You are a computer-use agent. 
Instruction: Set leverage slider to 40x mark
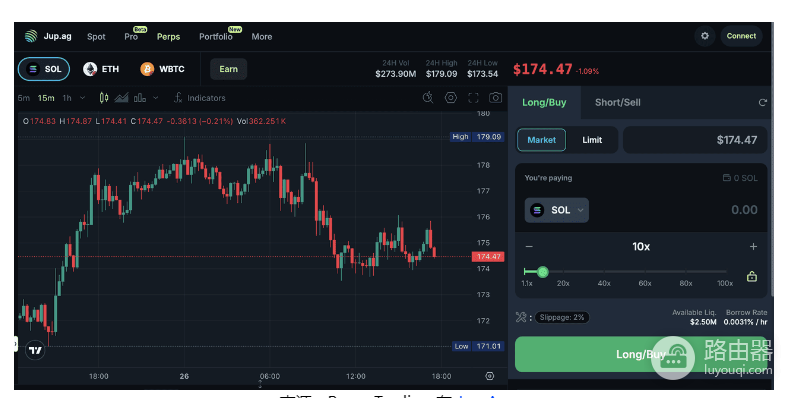(x=604, y=272)
